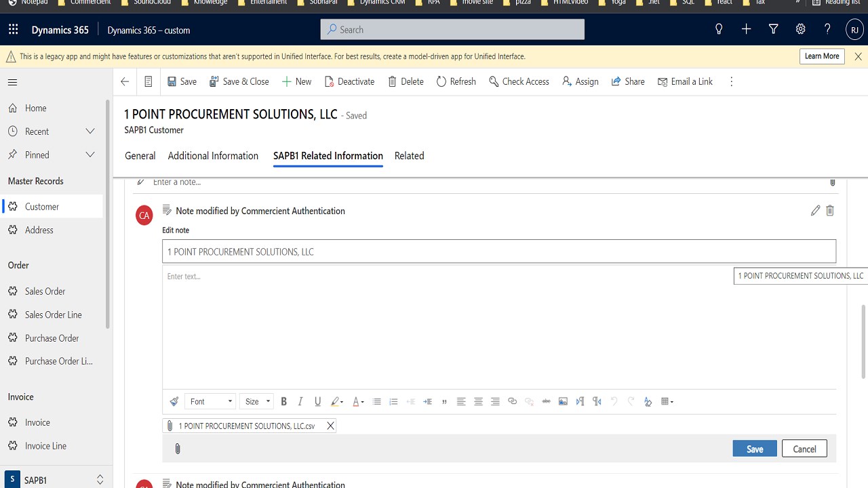Image resolution: width=868 pixels, height=488 pixels.
Task: Open Address in sidebar
Action: (52, 230)
